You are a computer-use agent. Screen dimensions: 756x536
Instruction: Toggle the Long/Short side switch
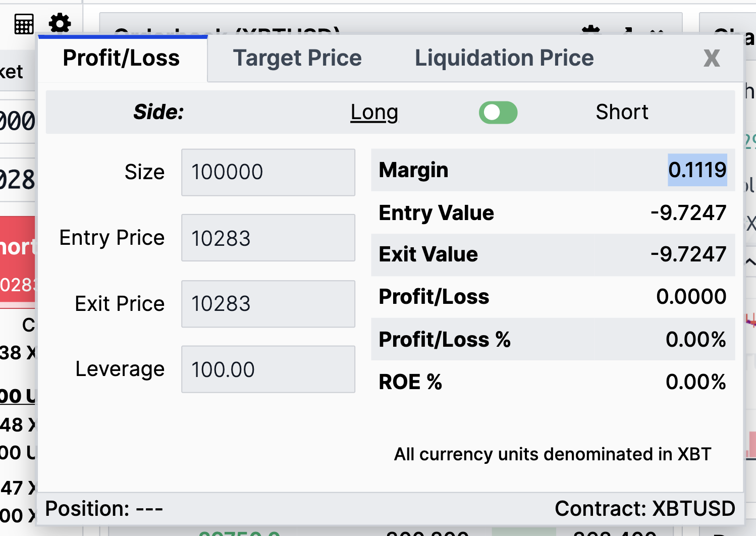pos(498,113)
